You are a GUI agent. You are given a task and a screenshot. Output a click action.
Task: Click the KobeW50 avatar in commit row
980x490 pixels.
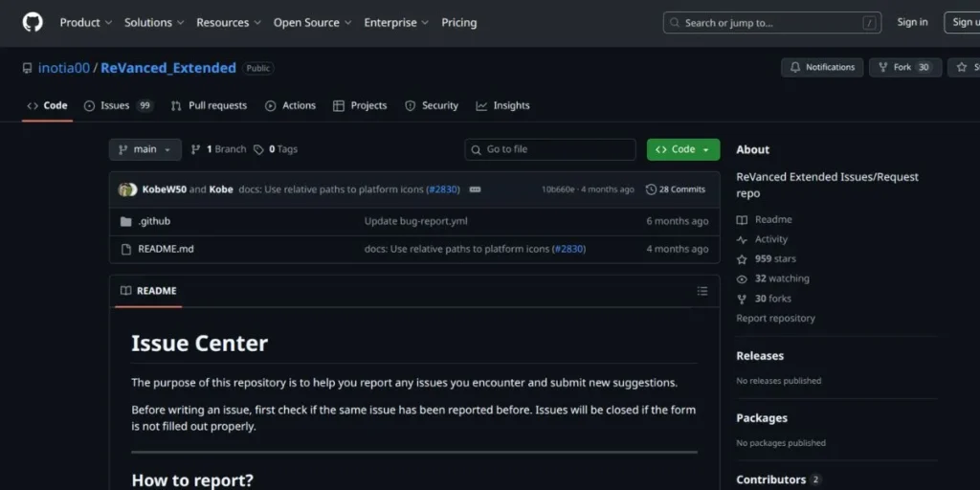(x=127, y=189)
